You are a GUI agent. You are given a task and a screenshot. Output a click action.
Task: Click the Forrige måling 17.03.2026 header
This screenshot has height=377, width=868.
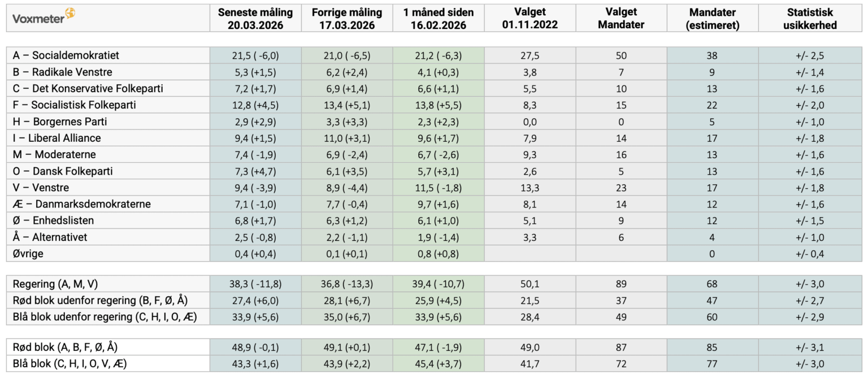point(347,19)
